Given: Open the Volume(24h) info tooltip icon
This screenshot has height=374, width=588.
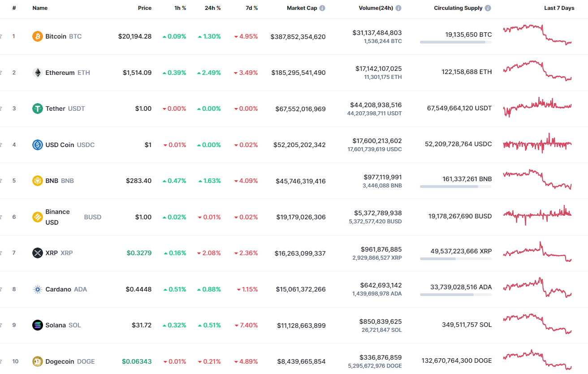Looking at the screenshot, I should pos(399,8).
